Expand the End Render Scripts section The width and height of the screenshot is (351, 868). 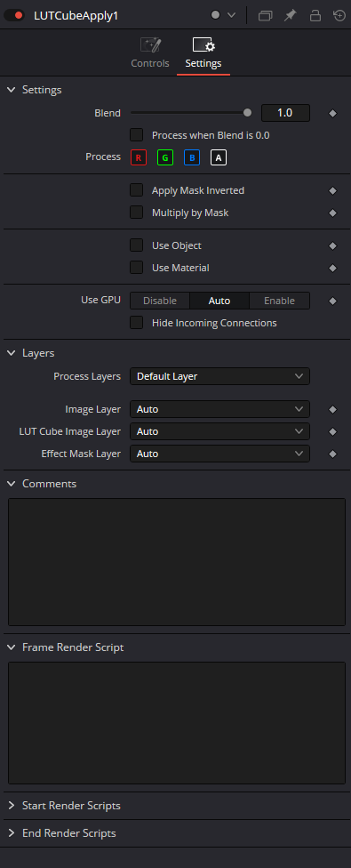(11, 833)
